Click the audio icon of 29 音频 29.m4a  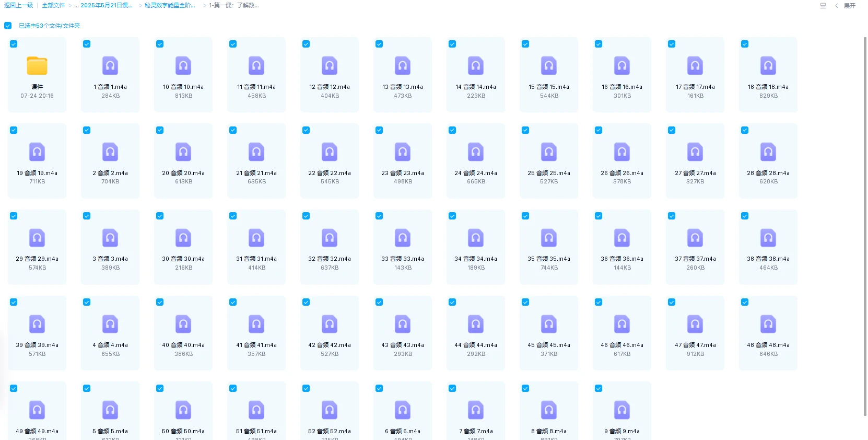(37, 238)
